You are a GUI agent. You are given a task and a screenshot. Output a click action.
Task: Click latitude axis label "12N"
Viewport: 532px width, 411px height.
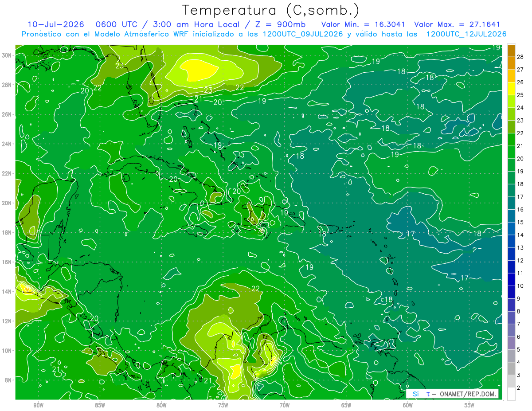(x=8, y=321)
